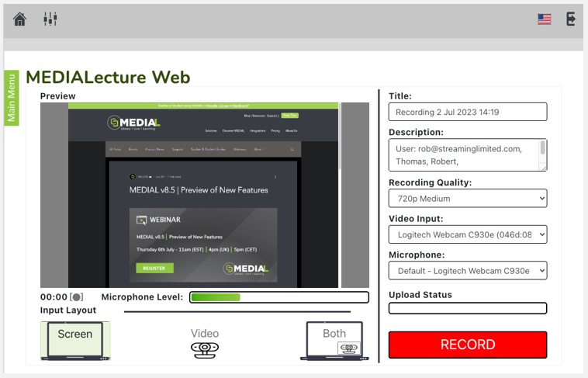The image size is (588, 378).
Task: Select the Video webcam input layout
Action: click(205, 344)
